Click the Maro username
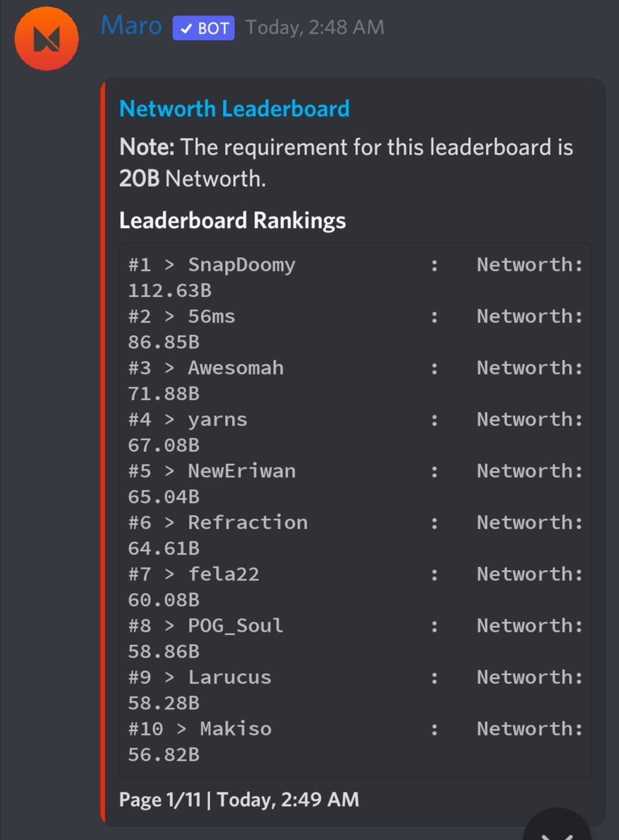This screenshot has height=840, width=619. 131,26
